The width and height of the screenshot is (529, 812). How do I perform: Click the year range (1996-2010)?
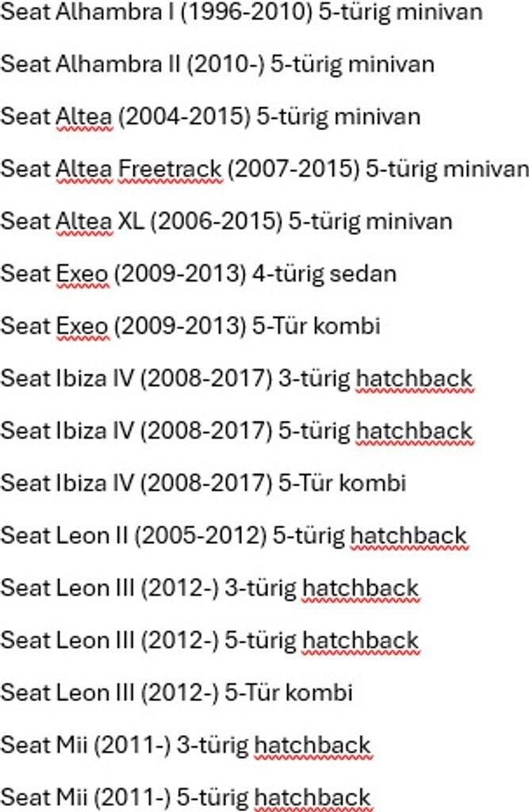(247, 12)
